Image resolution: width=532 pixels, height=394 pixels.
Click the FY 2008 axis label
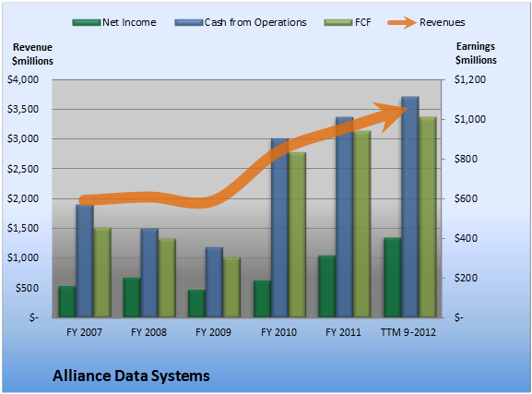pyautogui.click(x=149, y=332)
